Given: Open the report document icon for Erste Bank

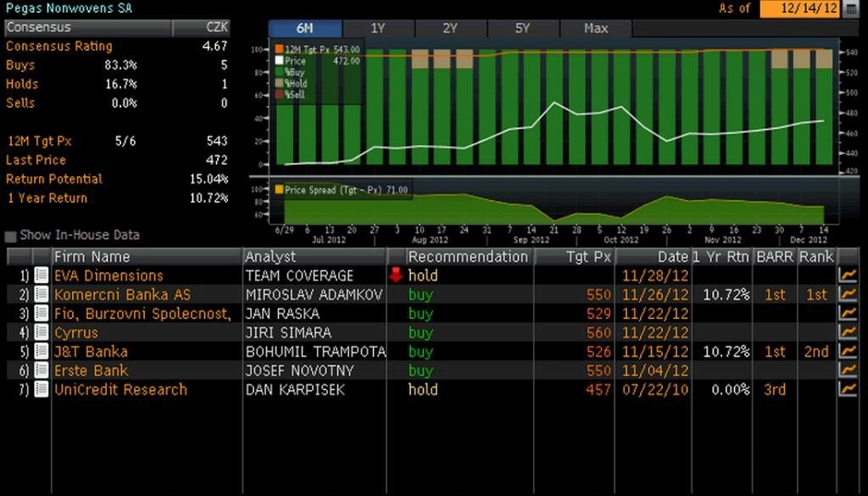Looking at the screenshot, I should [42, 370].
